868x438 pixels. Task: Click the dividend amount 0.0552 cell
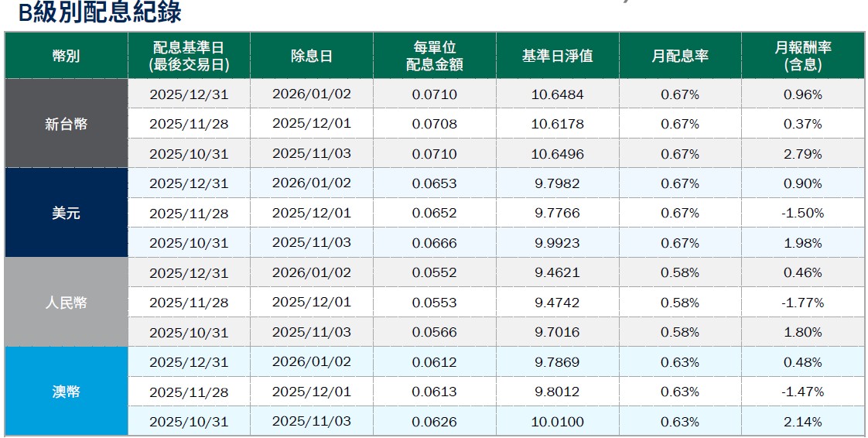pyautogui.click(x=434, y=273)
